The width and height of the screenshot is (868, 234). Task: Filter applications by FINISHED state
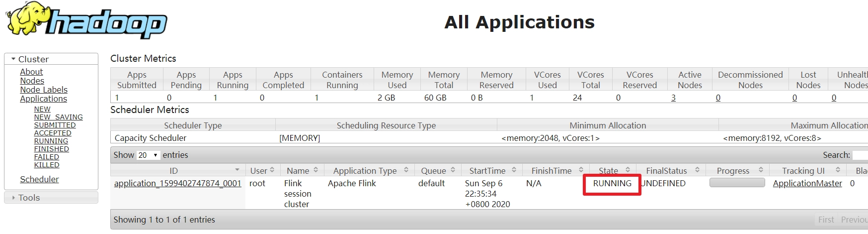point(51,149)
